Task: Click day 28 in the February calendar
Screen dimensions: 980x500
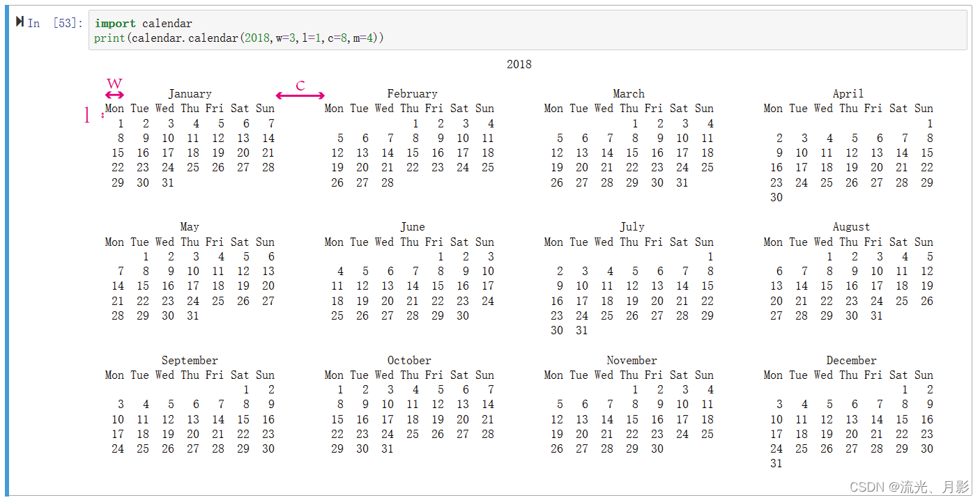Action: (x=388, y=182)
